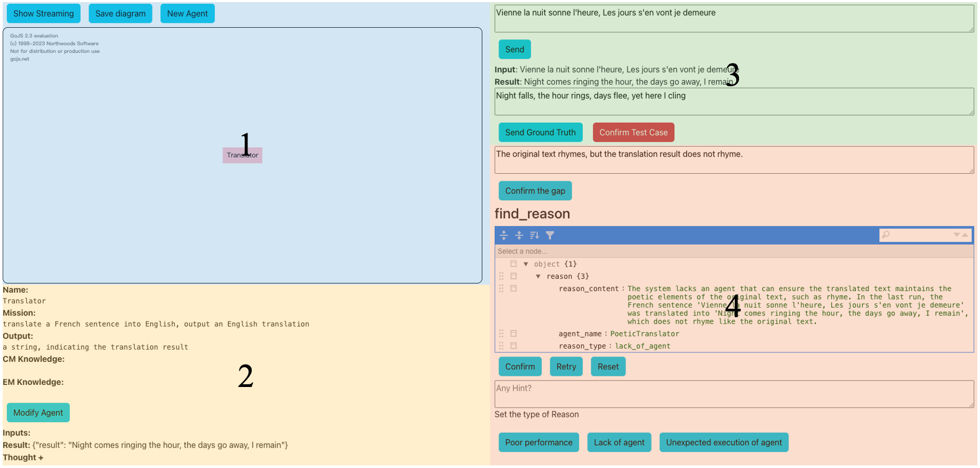Select the Lack of agent reason type

click(618, 442)
